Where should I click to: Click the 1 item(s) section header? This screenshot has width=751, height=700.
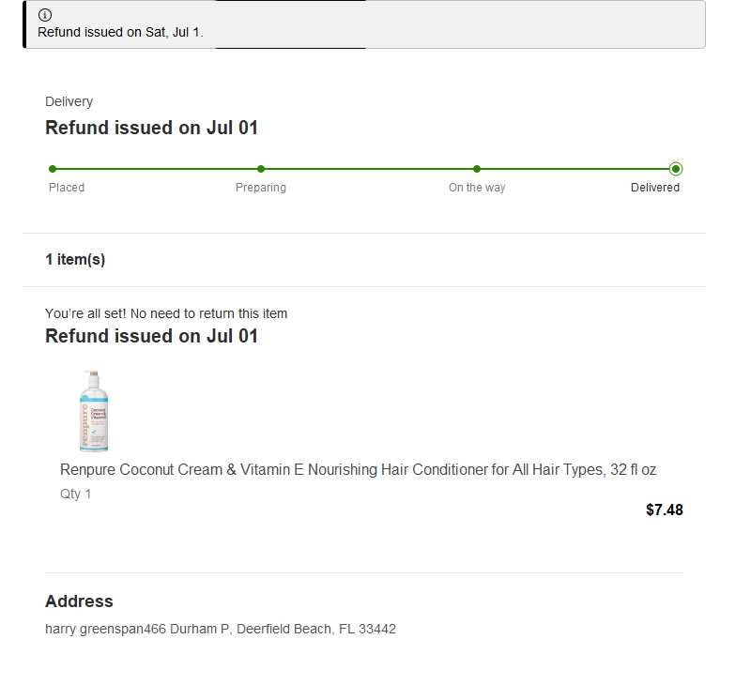tap(75, 260)
